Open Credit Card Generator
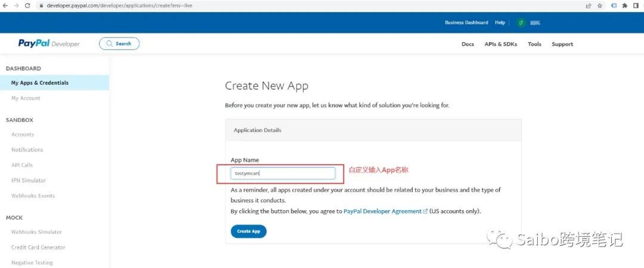The image size is (644, 268). pyautogui.click(x=38, y=247)
